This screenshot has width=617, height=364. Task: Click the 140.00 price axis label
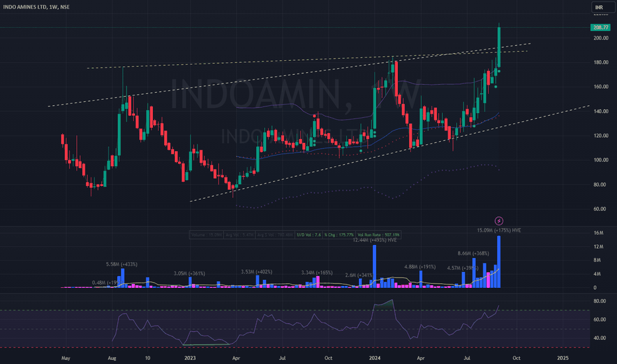[x=600, y=111]
